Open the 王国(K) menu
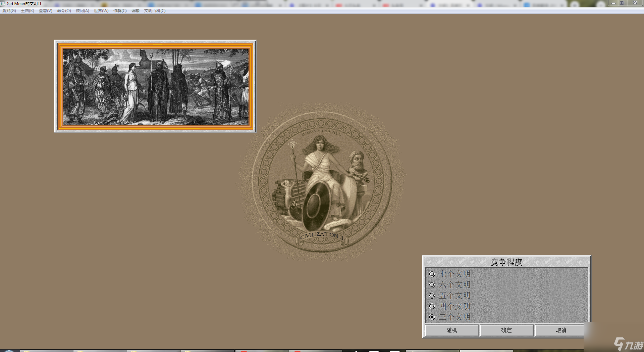The image size is (644, 352). point(28,11)
